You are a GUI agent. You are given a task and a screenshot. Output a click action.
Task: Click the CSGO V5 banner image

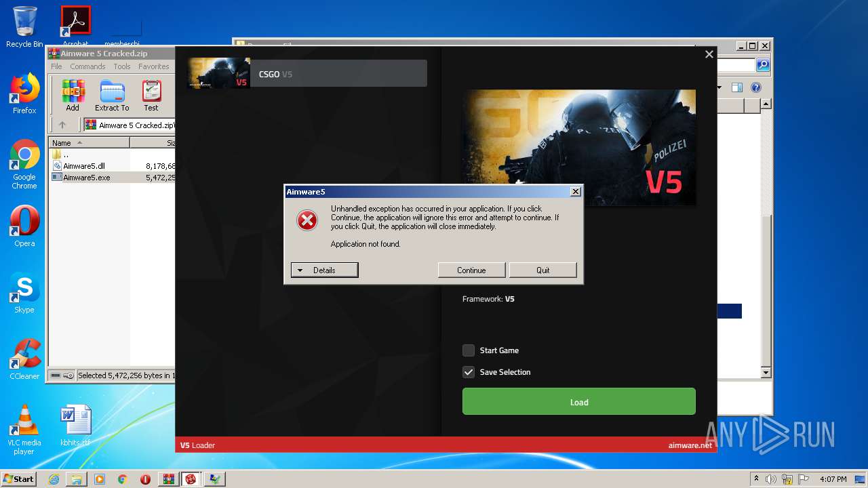(x=578, y=148)
